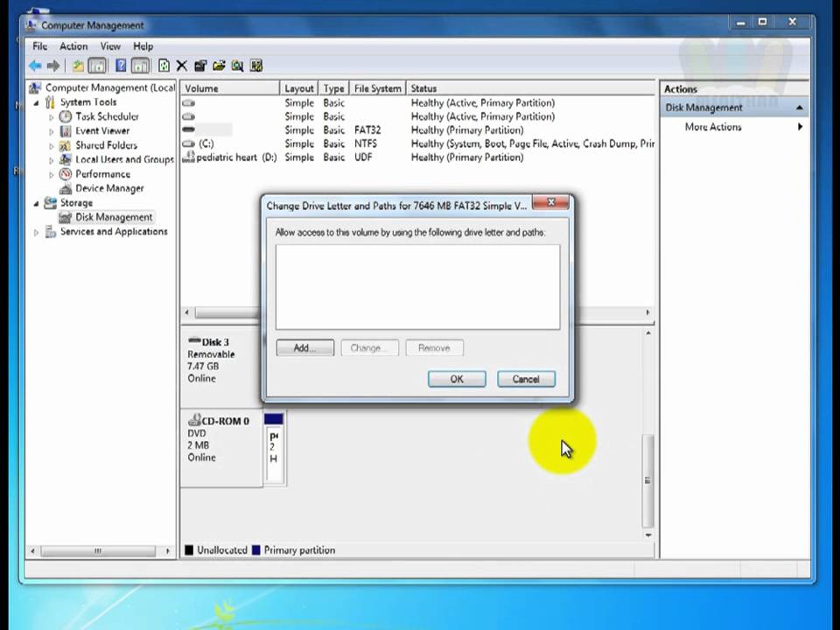Click Cancel in the drive letter dialog
The image size is (840, 630).
[526, 379]
